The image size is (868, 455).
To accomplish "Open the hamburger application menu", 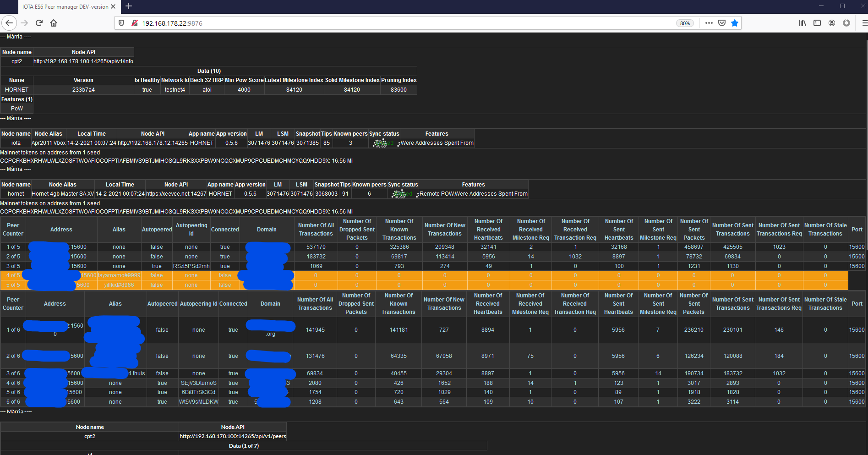I will (x=864, y=23).
